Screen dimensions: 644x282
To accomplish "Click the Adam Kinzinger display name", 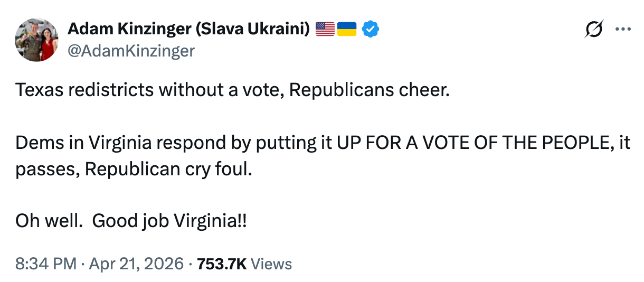I will pos(129,29).
